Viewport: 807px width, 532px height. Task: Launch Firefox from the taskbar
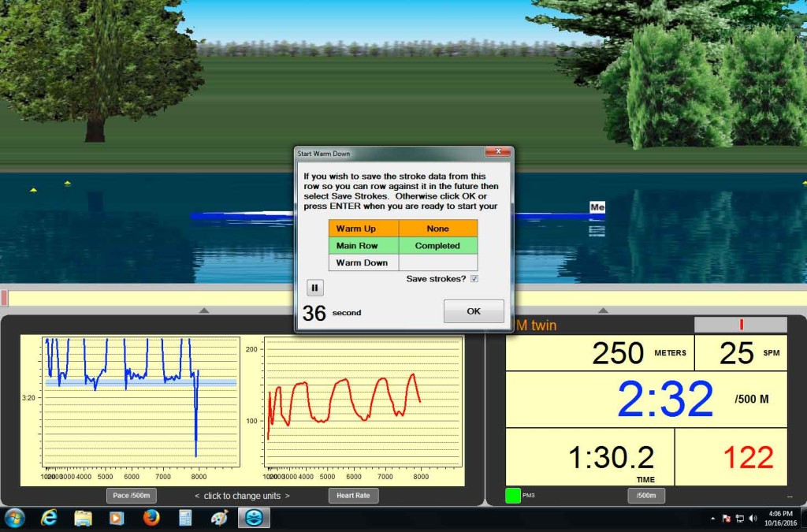(x=151, y=518)
